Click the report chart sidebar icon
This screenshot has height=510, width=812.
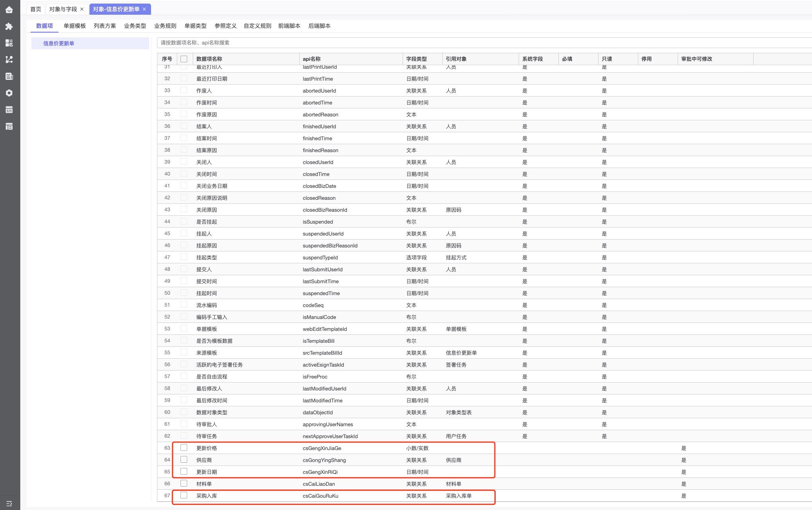pyautogui.click(x=9, y=76)
